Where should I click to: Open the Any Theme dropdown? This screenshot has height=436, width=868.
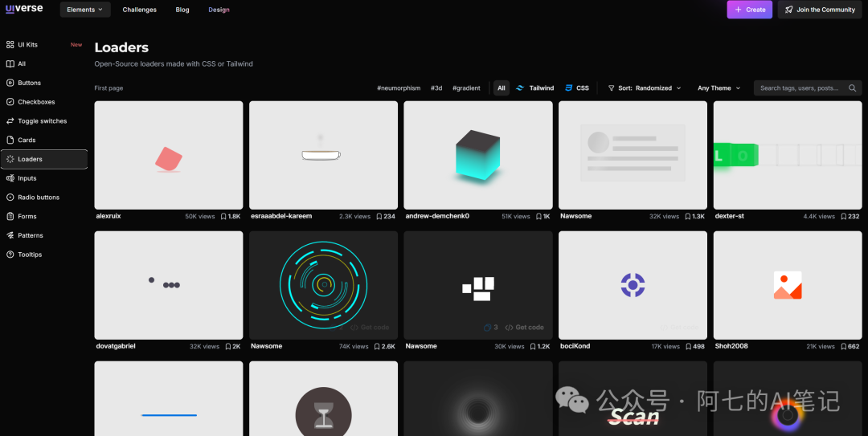(719, 88)
